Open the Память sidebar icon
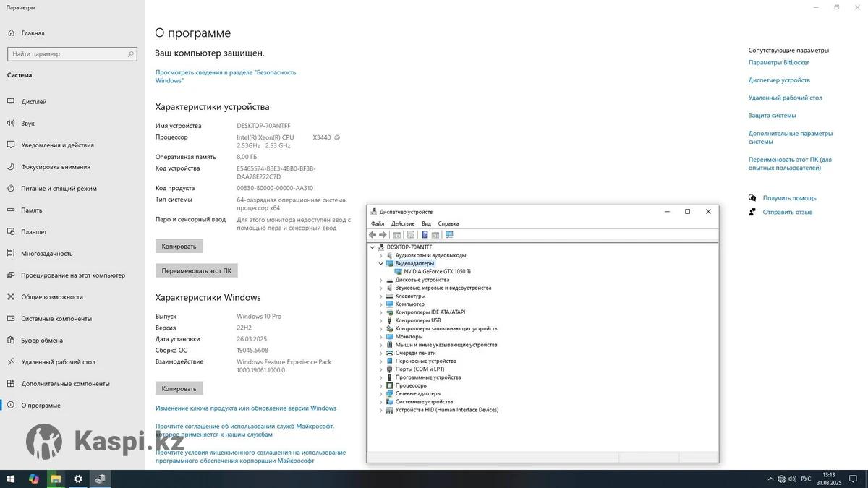Screen dimensions: 868x488 (x=11, y=210)
